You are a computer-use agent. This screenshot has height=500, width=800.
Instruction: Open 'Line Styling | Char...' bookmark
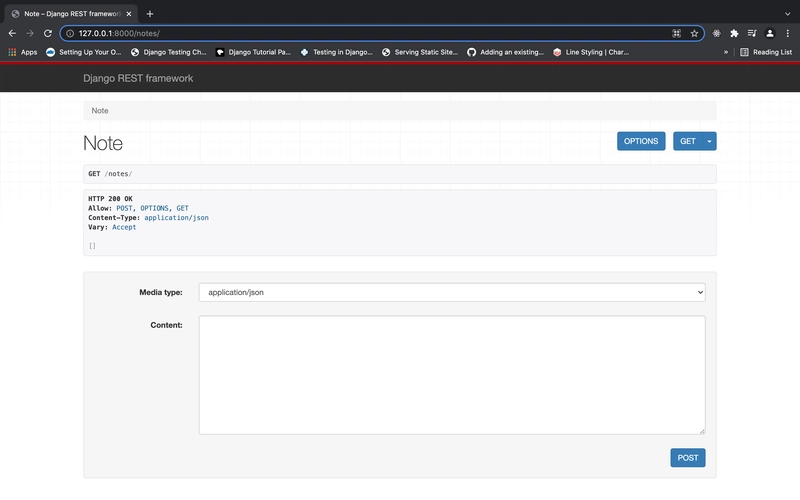coord(591,52)
